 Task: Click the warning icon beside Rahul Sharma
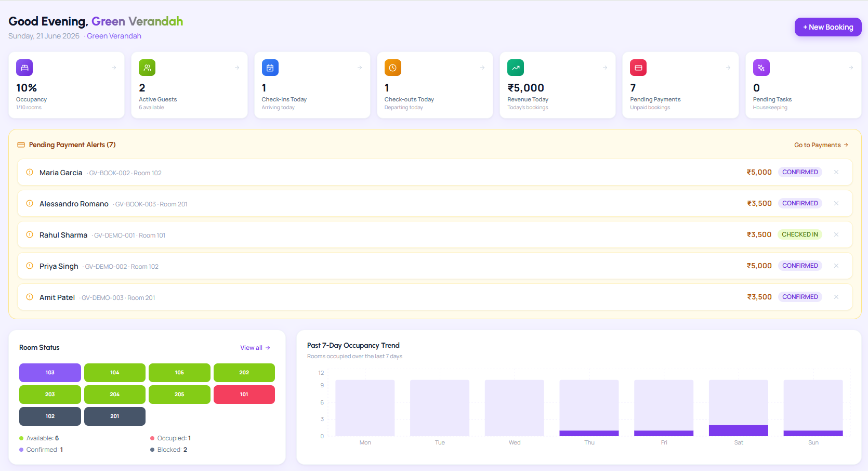coord(30,234)
